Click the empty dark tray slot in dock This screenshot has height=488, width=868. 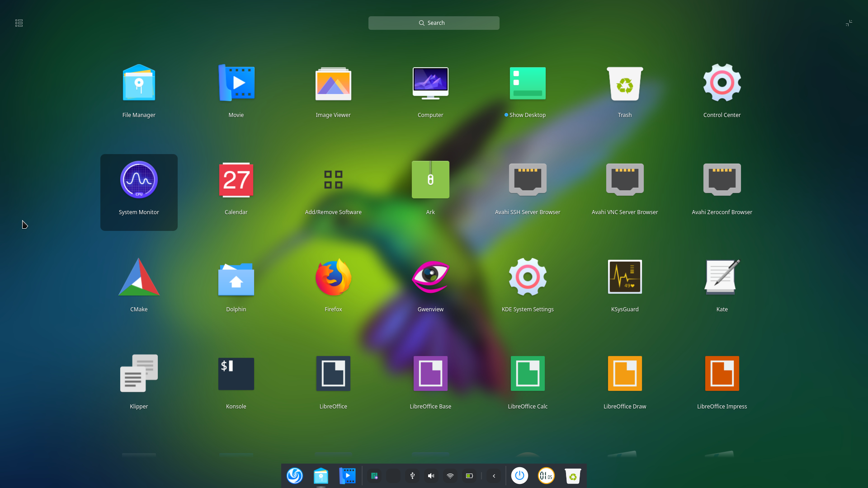click(x=393, y=476)
